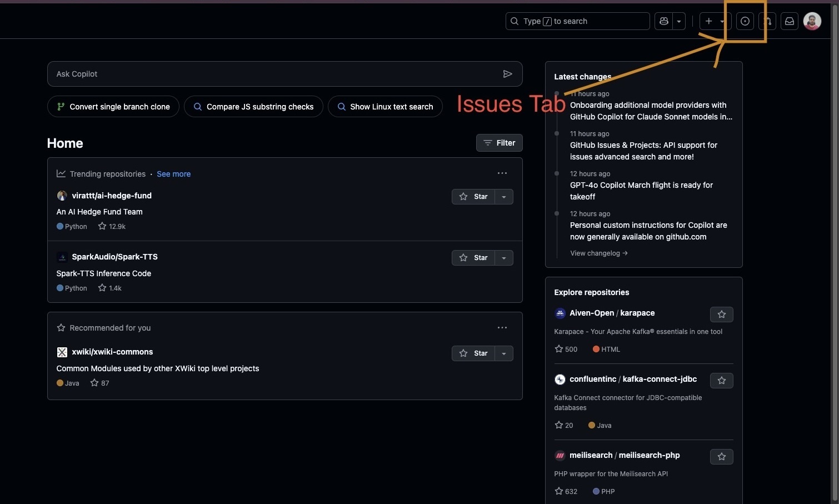Expand the Copilot dropdown arrow in header
The height and width of the screenshot is (504, 839).
click(x=679, y=21)
